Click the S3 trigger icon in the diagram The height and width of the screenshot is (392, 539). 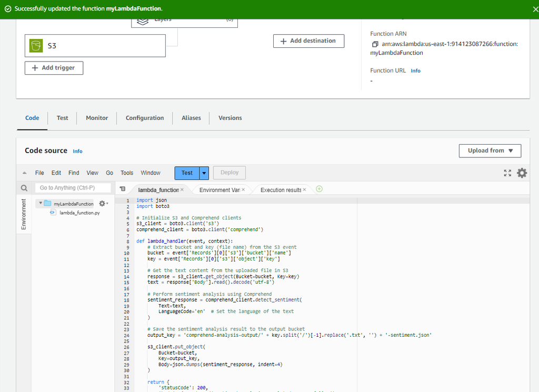(x=35, y=45)
